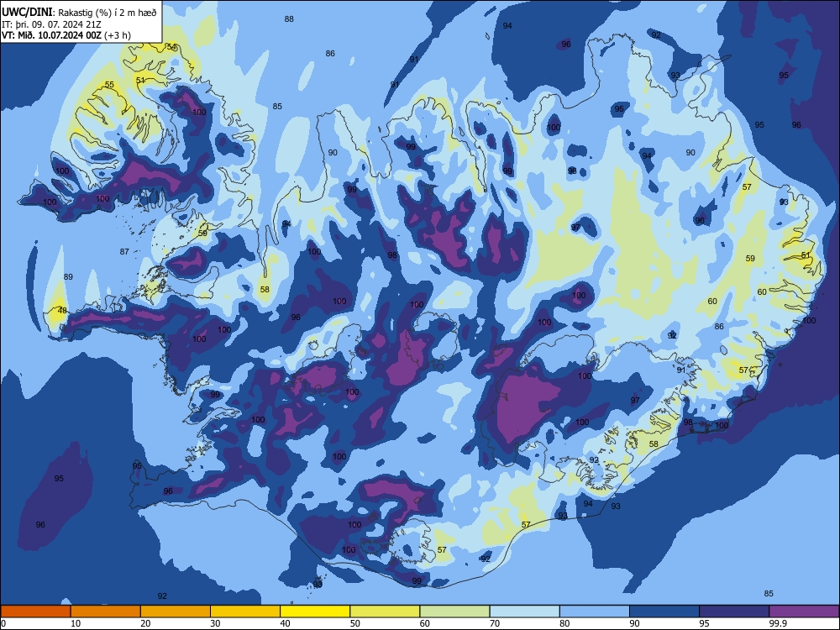Click the 99.9 legend scale label
The image size is (840, 630).
point(777,623)
